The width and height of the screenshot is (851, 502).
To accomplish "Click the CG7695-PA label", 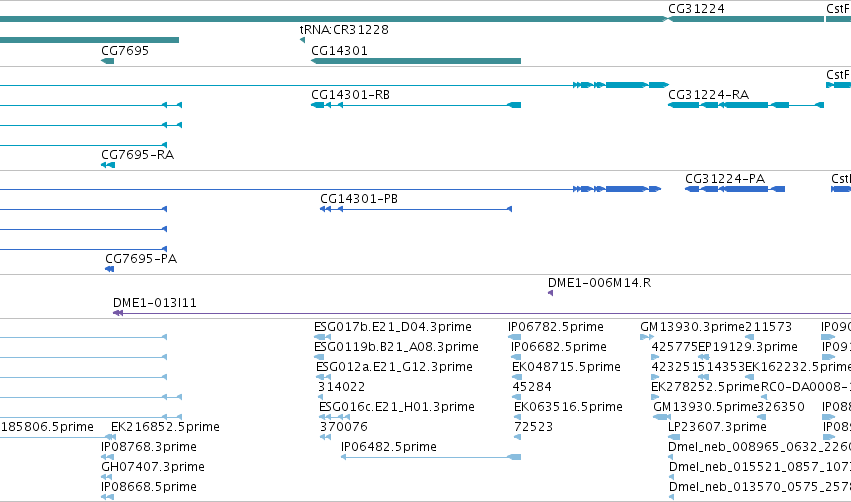I will (141, 259).
